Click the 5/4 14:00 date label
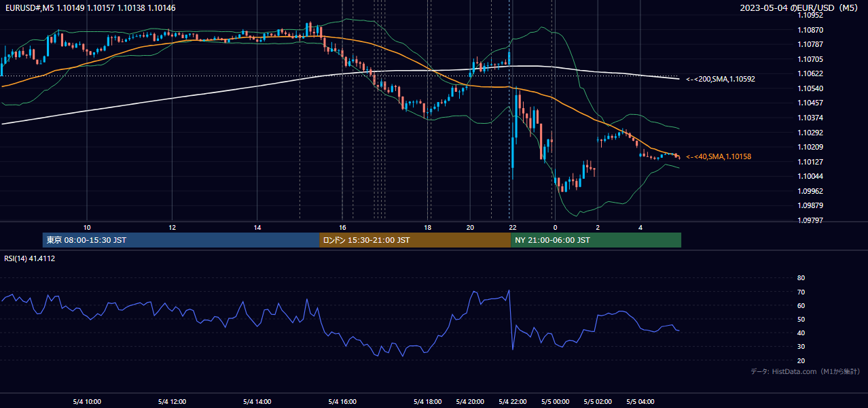 pos(257,401)
